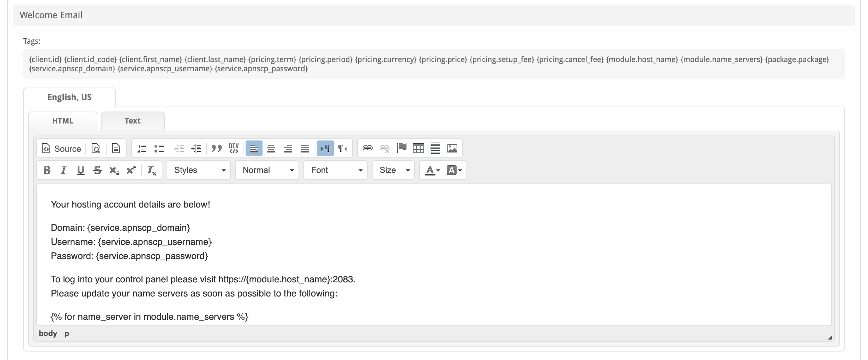868x360 pixels.
Task: Click the Source view button
Action: 61,149
